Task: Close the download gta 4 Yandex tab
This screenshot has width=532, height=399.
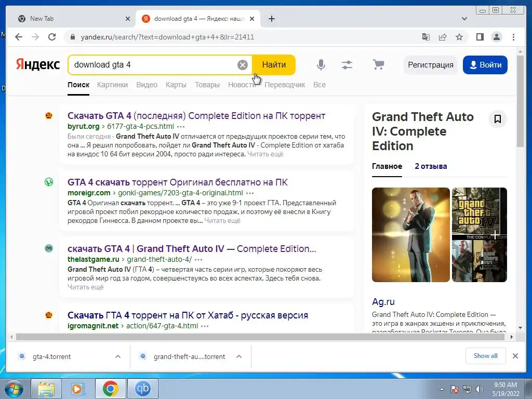Action: [x=252, y=19]
